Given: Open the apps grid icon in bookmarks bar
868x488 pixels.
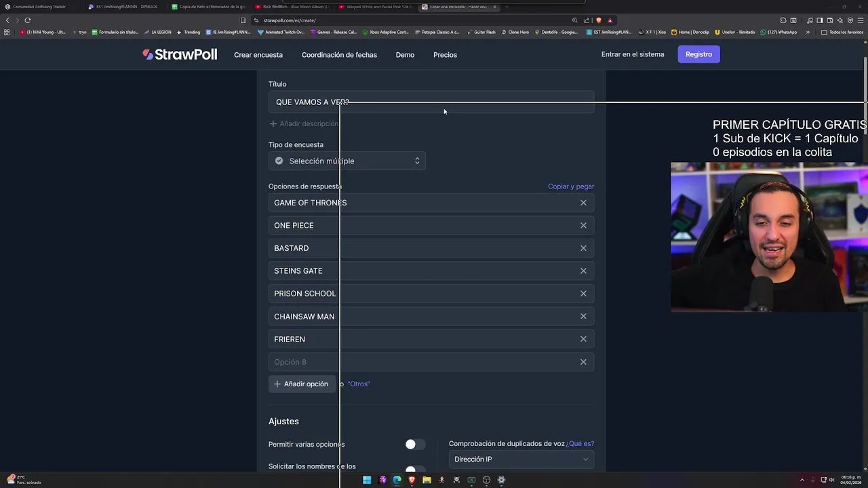Looking at the screenshot, I should 7,32.
